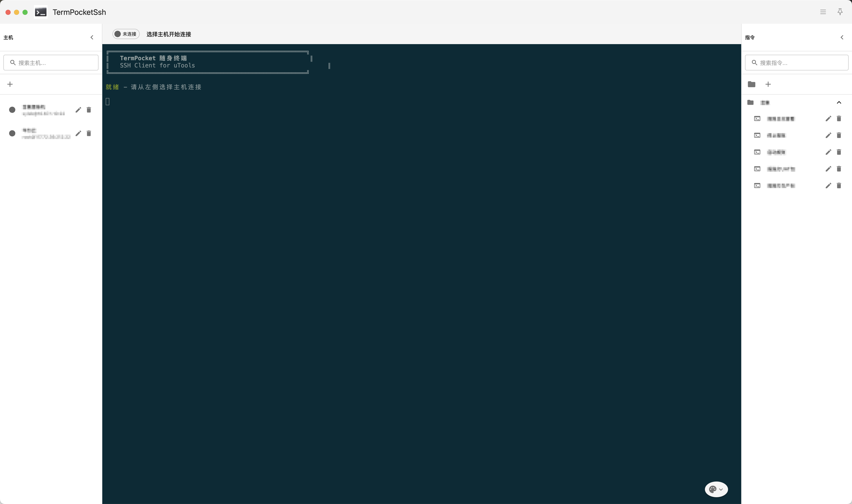
Task: Open the command folder item
Action: point(765,103)
